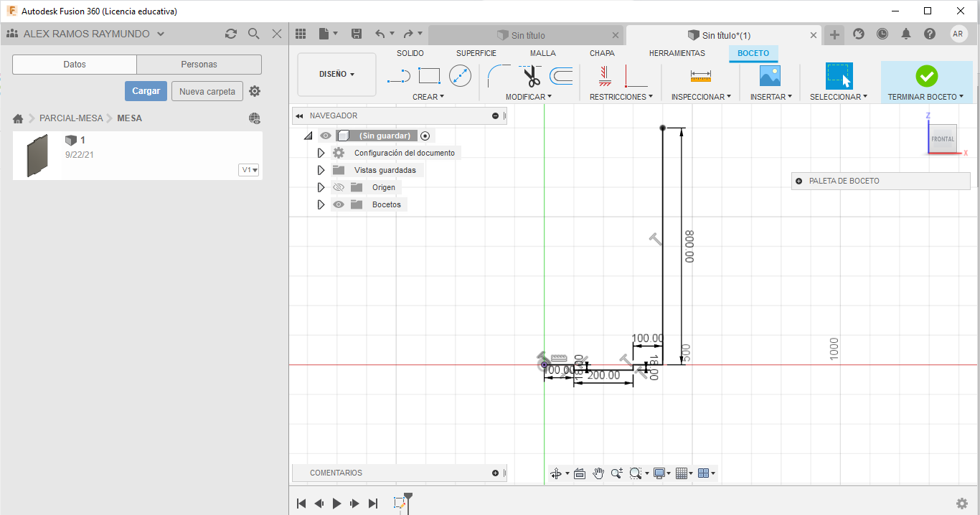The image size is (980, 515).
Task: Expand the Paleta de Boceto panel
Action: [798, 181]
